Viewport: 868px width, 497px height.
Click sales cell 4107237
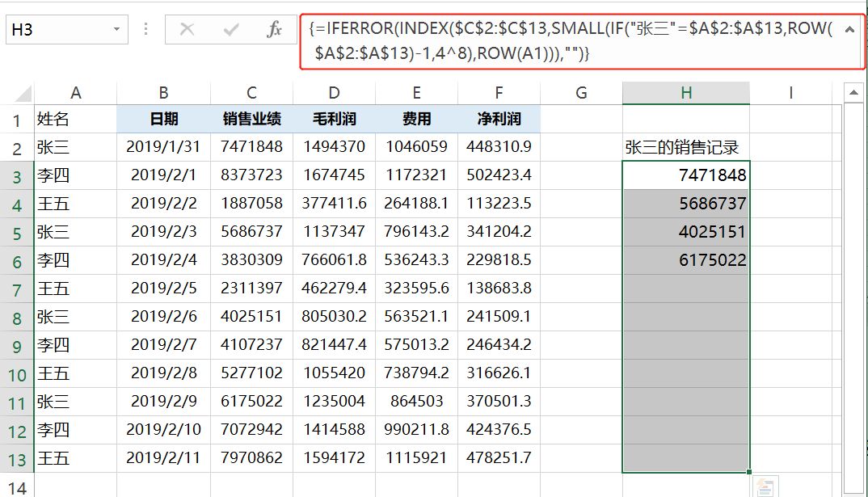pos(252,345)
